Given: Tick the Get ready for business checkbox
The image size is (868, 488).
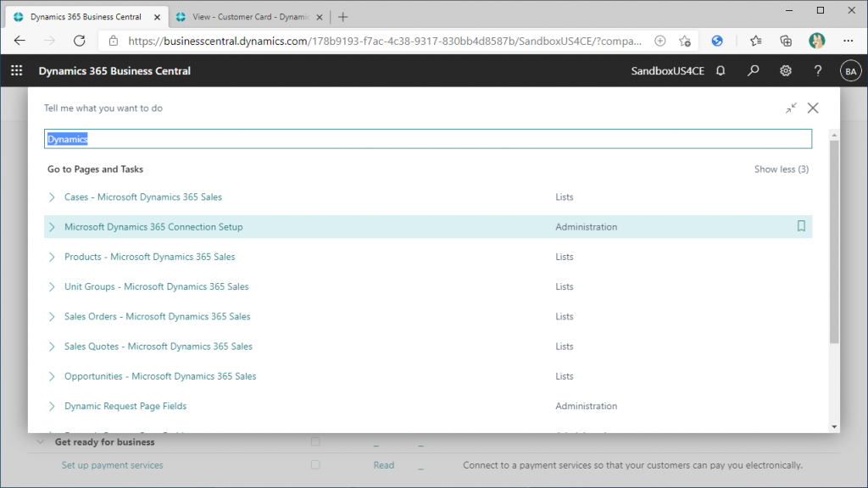Looking at the screenshot, I should [315, 441].
